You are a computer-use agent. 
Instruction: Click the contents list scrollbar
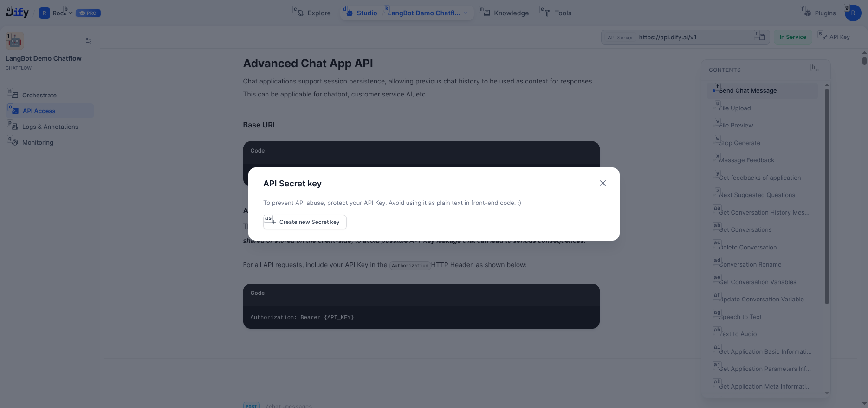[827, 195]
